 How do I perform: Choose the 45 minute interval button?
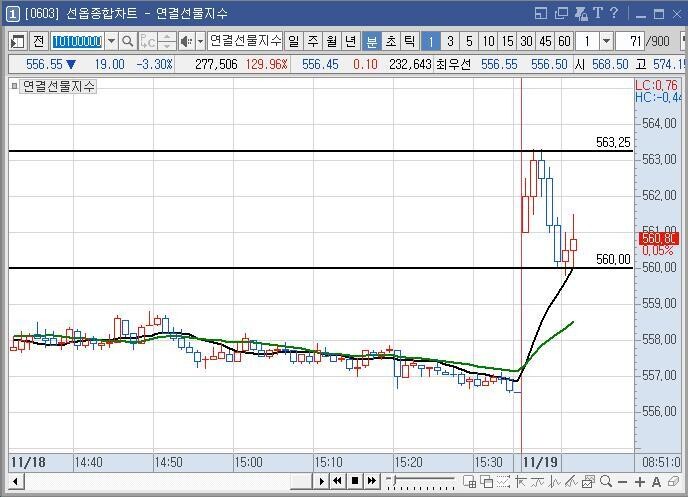[x=545, y=42]
